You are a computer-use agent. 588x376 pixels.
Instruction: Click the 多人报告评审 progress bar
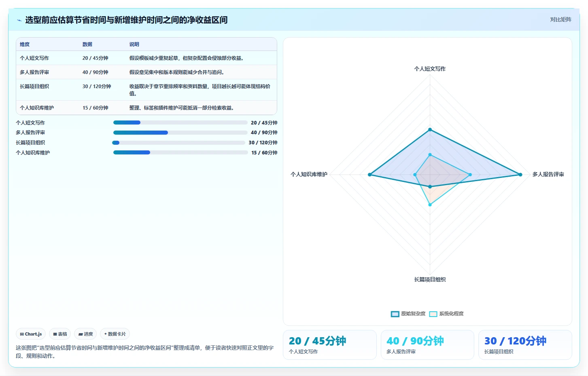click(x=180, y=133)
